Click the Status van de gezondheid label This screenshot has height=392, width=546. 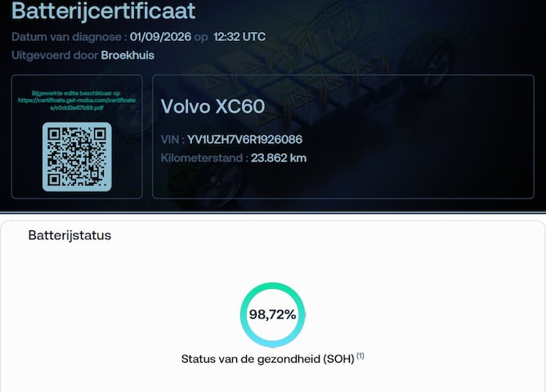tap(268, 359)
